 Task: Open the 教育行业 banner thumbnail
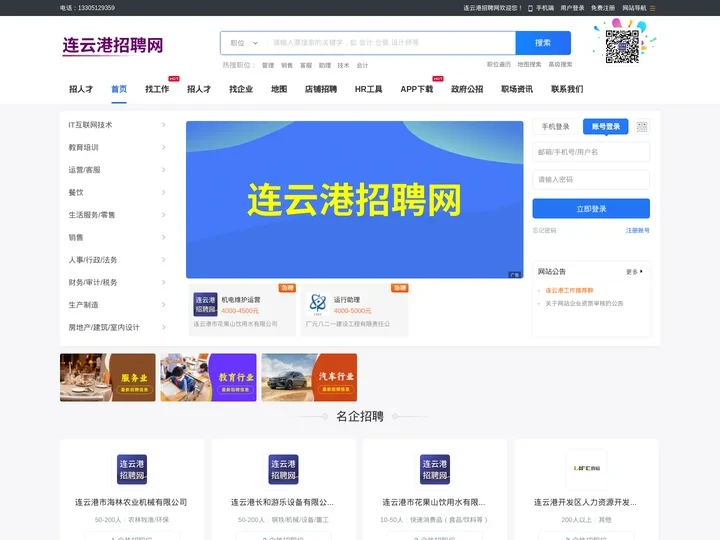tap(208, 377)
